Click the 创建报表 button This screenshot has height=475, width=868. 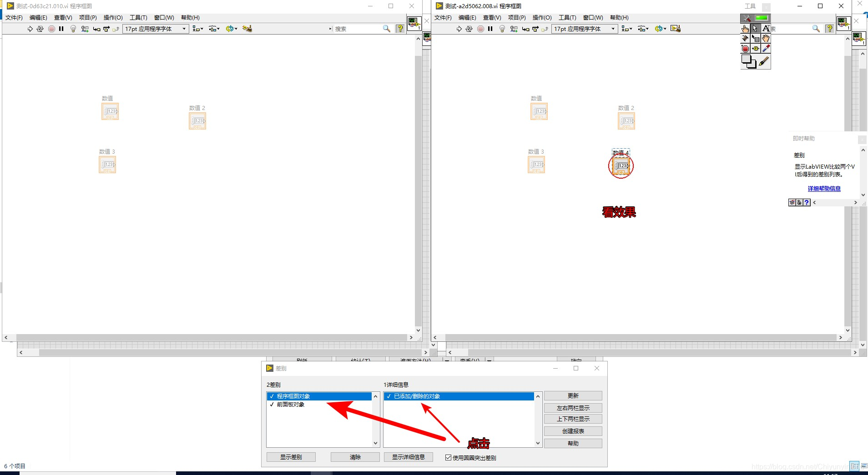tap(573, 430)
